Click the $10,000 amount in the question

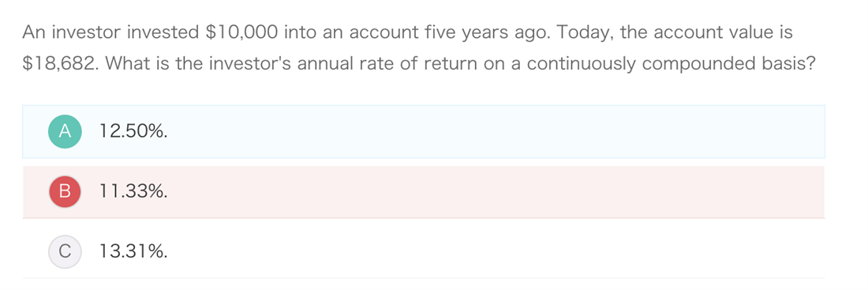241,32
